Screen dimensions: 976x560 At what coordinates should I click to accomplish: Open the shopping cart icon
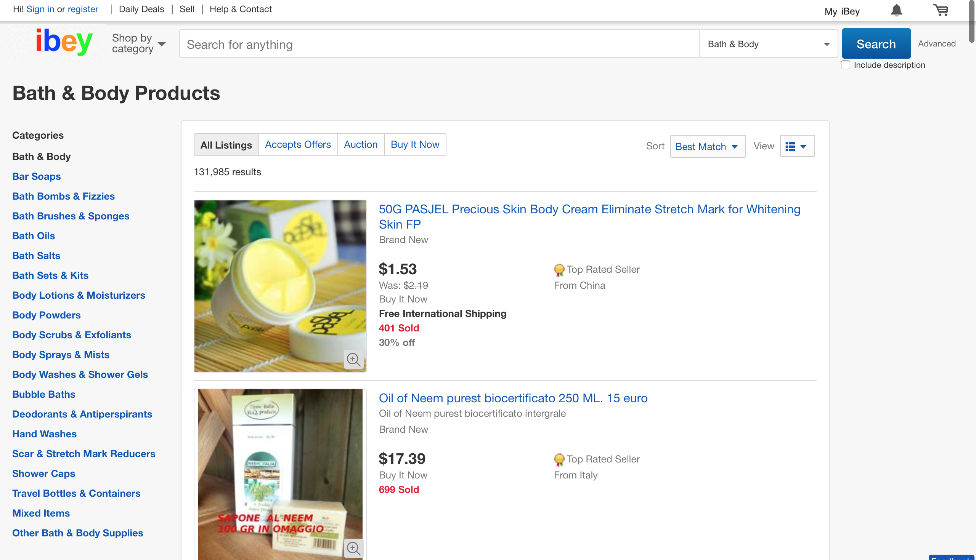(x=941, y=10)
